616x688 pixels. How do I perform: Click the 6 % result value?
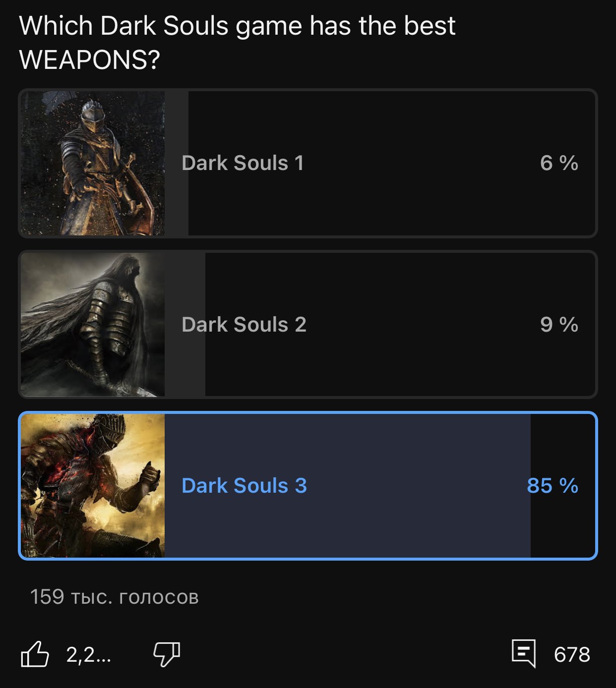coord(559,163)
